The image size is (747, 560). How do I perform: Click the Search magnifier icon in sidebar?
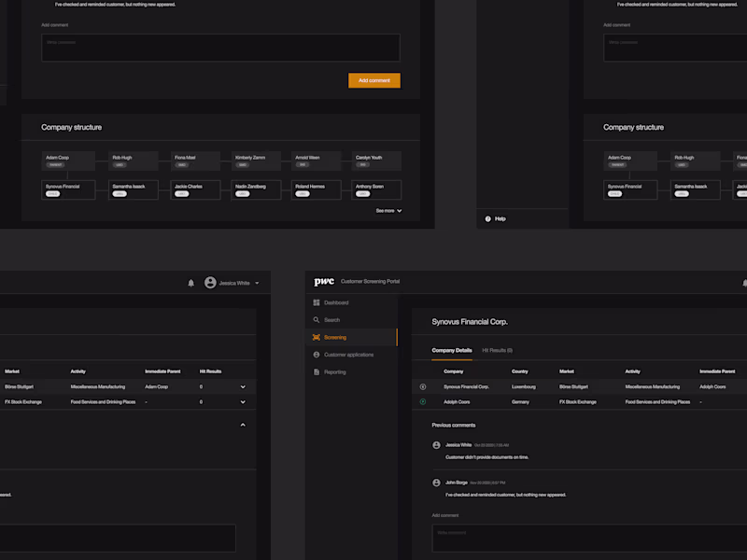[x=317, y=320]
